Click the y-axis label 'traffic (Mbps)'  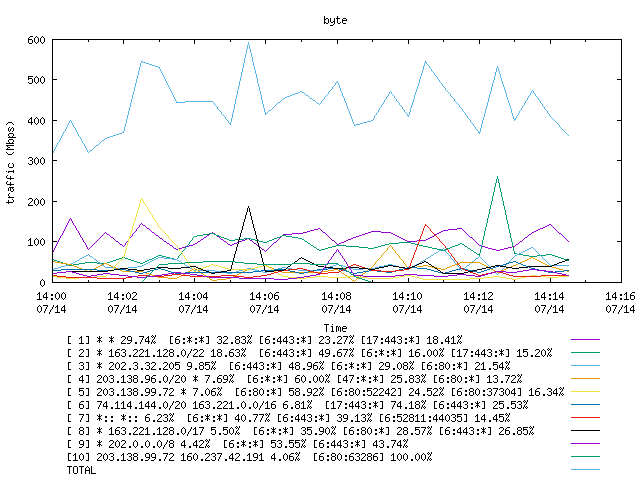pyautogui.click(x=10, y=162)
